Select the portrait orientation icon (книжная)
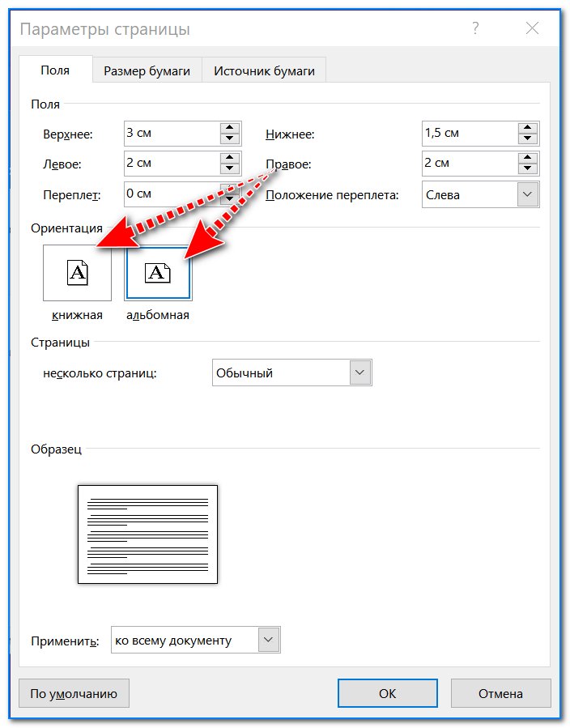The width and height of the screenshot is (570, 728). pyautogui.click(x=77, y=273)
